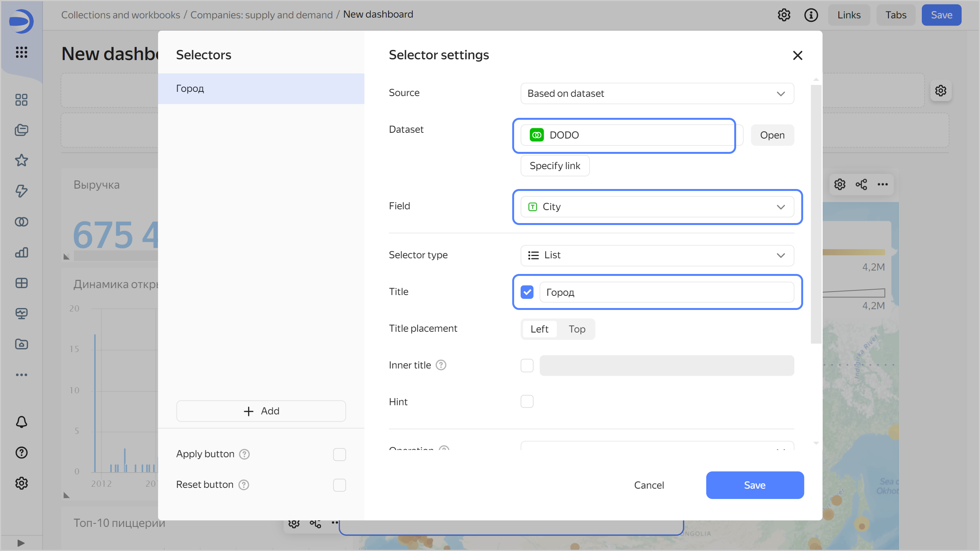Open the Field City dropdown
This screenshot has height=551, width=980.
[x=657, y=207]
